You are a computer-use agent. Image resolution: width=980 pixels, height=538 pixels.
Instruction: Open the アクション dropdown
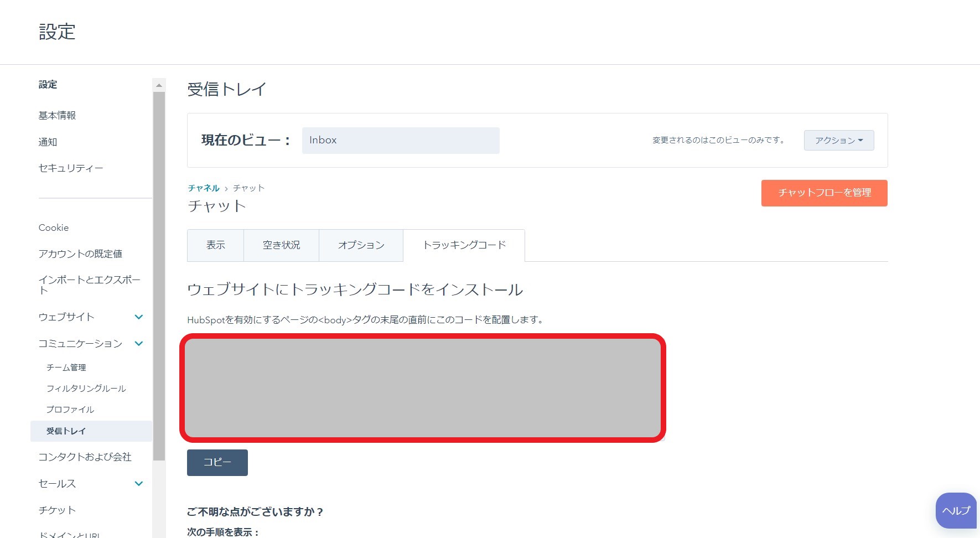tap(839, 140)
